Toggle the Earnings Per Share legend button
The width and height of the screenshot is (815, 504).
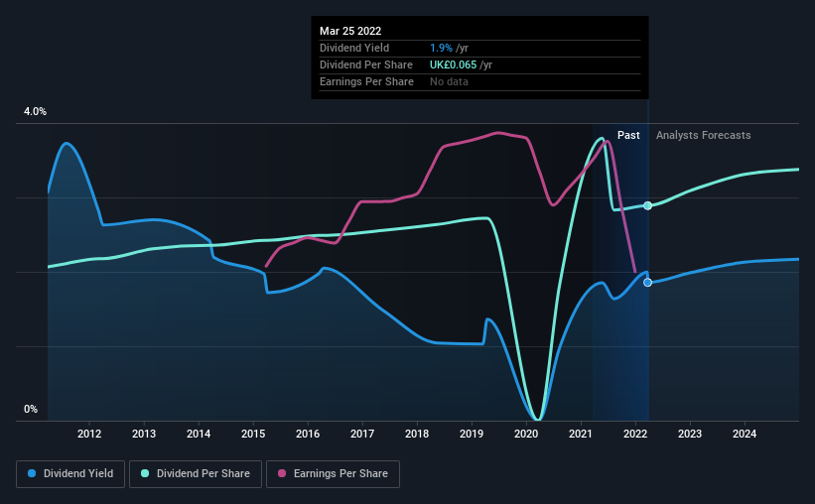coord(333,474)
